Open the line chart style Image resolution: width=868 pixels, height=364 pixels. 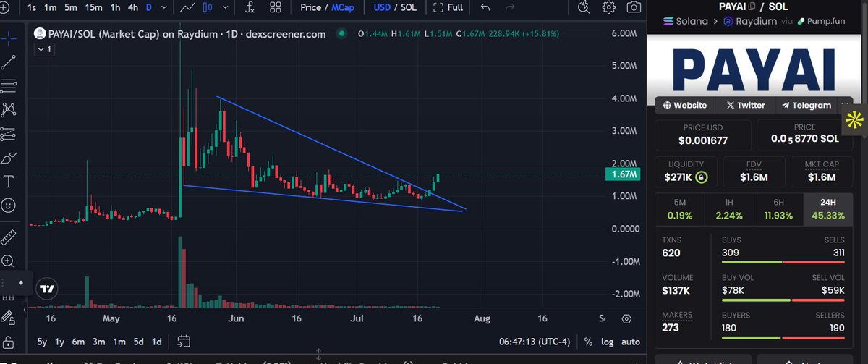coord(188,7)
